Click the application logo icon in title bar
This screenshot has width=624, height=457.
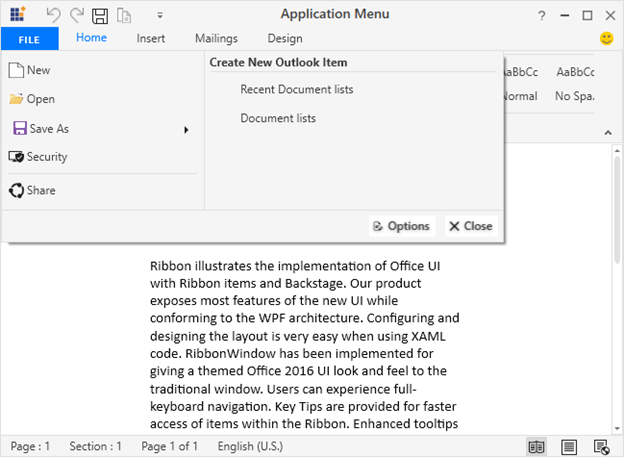[x=17, y=15]
